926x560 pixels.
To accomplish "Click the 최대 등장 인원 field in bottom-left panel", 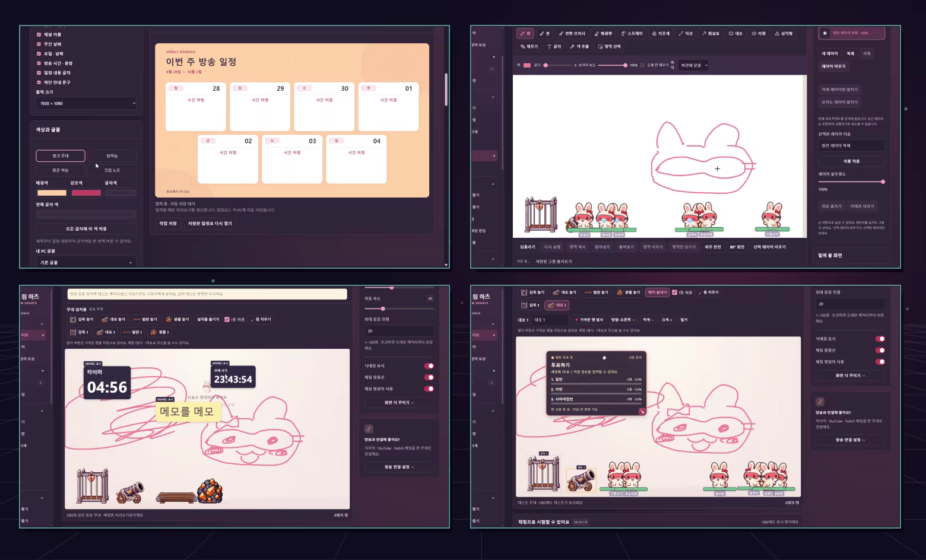I will [399, 331].
